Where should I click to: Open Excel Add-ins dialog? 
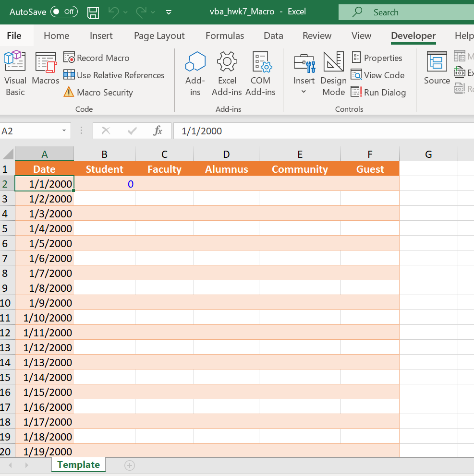[227, 73]
